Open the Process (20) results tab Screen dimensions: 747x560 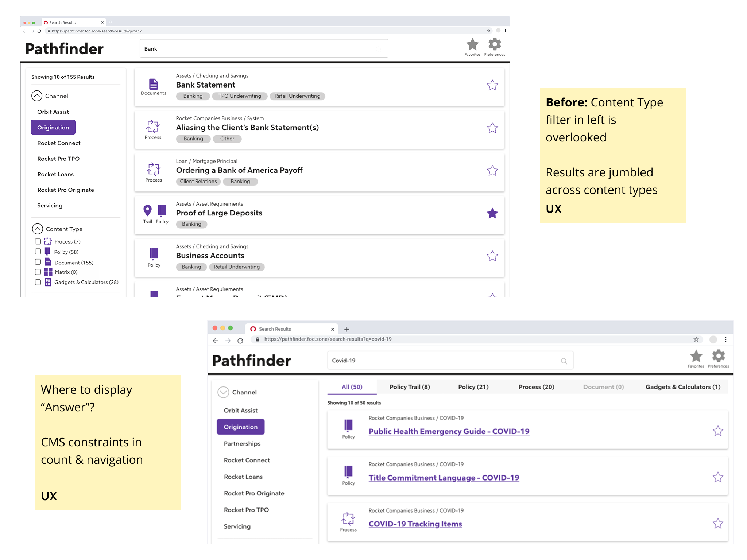click(x=536, y=387)
